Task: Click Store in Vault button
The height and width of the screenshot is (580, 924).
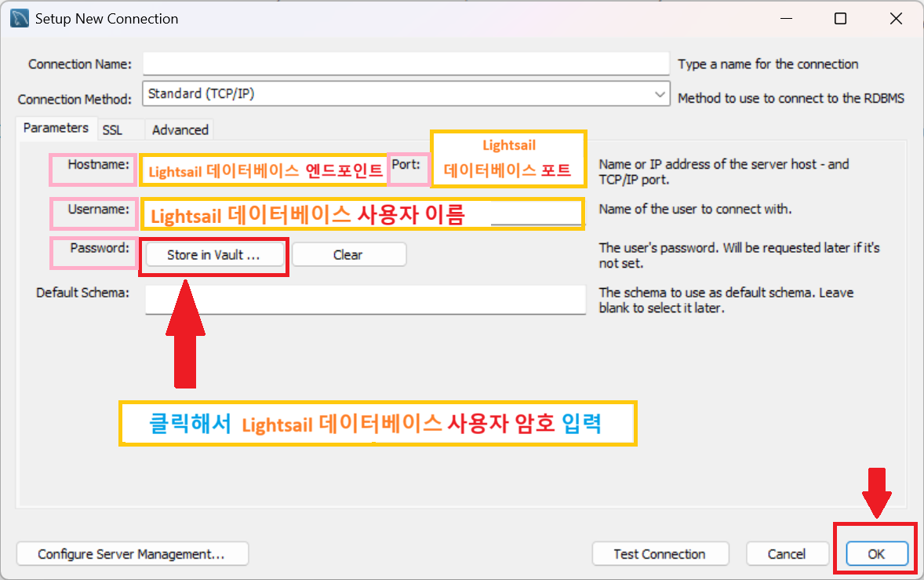Action: click(x=213, y=254)
